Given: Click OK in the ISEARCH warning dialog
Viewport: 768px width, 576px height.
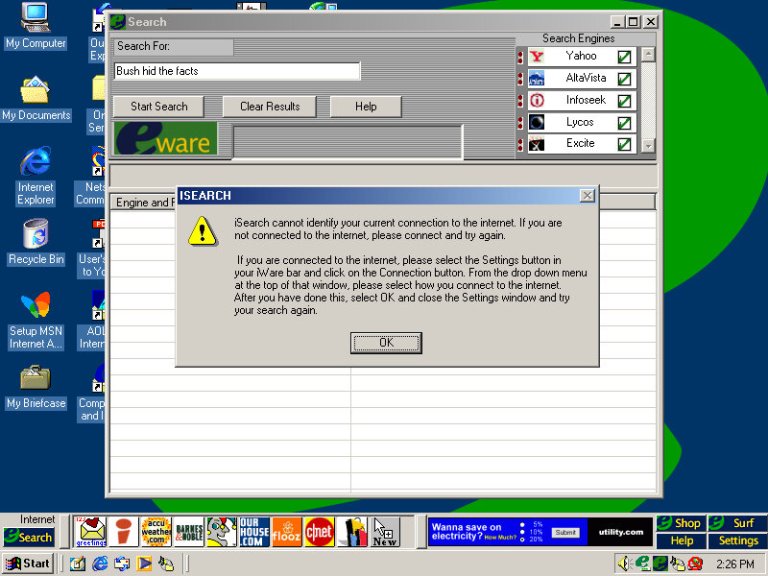Looking at the screenshot, I should point(386,343).
